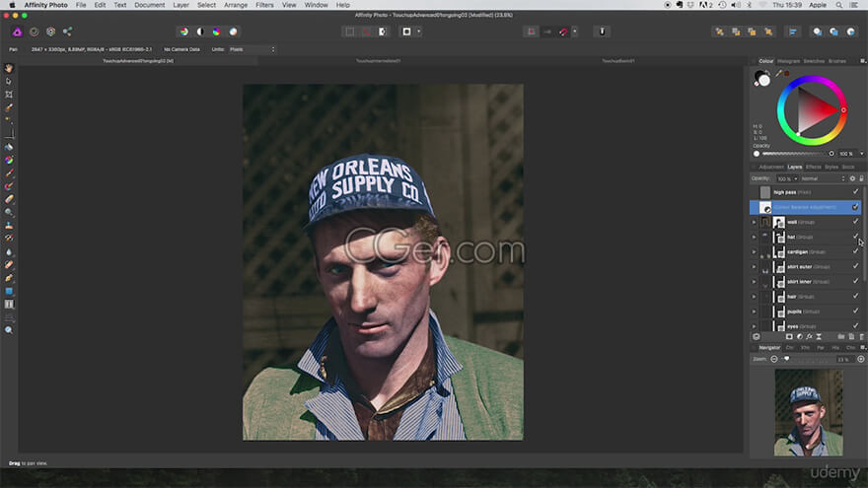The height and width of the screenshot is (488, 868).
Task: Expand the hair group
Action: pyautogui.click(x=754, y=297)
